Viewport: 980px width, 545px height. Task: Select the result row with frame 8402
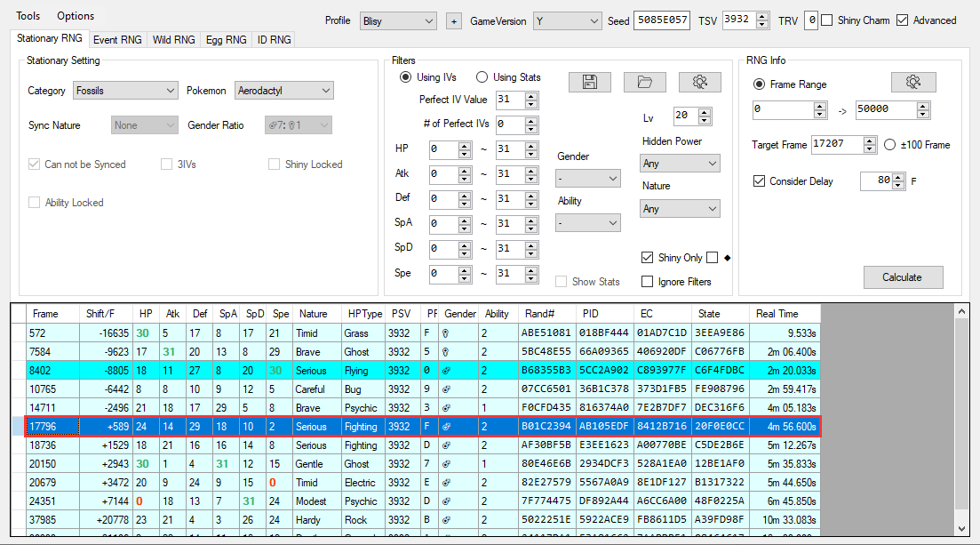coord(423,371)
